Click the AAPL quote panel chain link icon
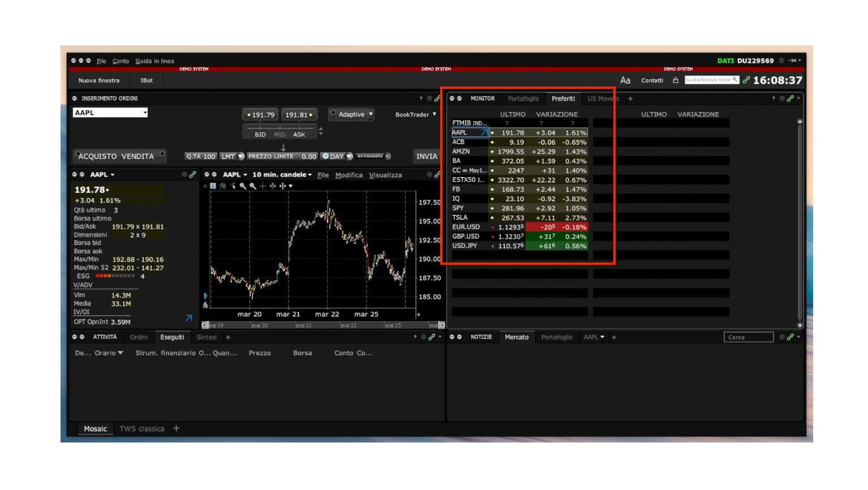Image resolution: width=868 pixels, height=490 pixels. tap(192, 175)
